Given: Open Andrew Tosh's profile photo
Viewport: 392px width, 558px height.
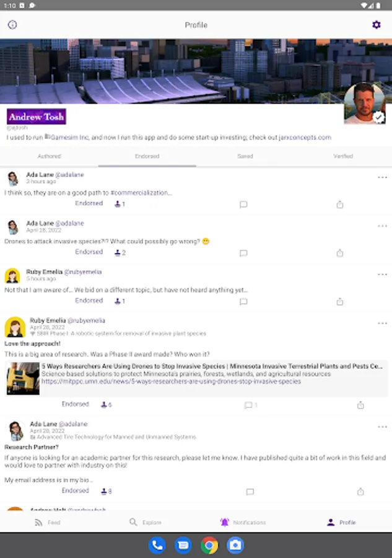Looking at the screenshot, I should coord(365,103).
